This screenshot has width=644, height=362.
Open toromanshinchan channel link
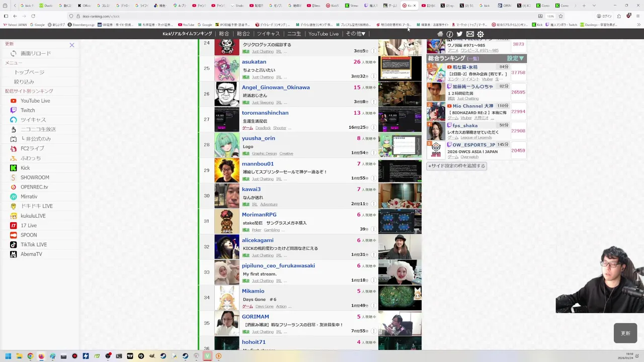tap(265, 113)
